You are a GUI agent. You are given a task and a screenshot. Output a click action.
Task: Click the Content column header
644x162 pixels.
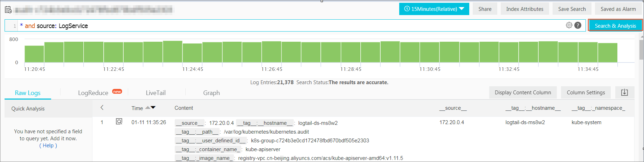point(184,108)
